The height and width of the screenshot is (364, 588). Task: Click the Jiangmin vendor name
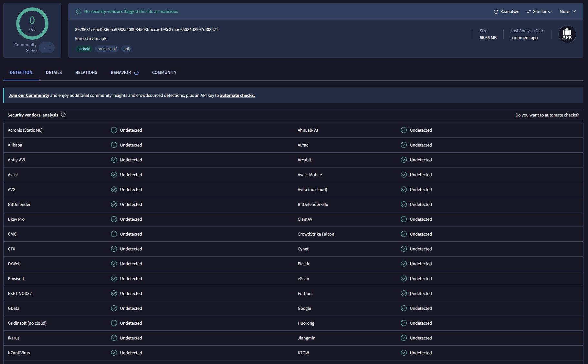pyautogui.click(x=307, y=338)
